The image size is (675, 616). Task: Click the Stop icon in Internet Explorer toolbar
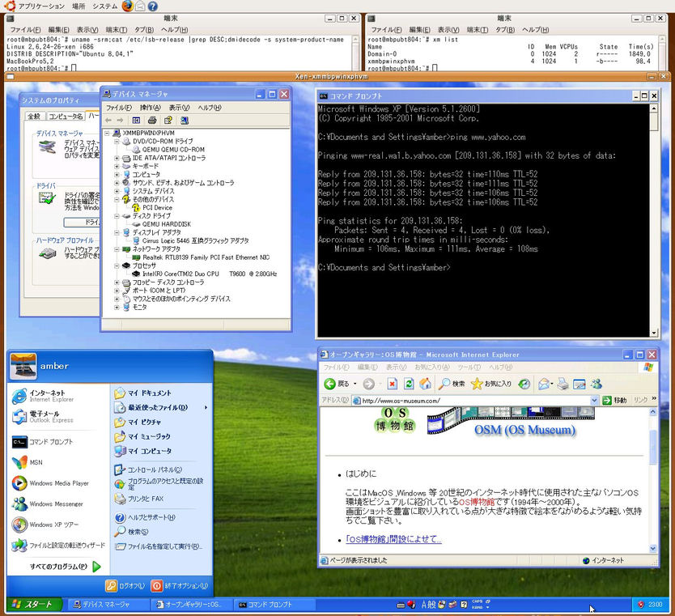click(x=393, y=384)
